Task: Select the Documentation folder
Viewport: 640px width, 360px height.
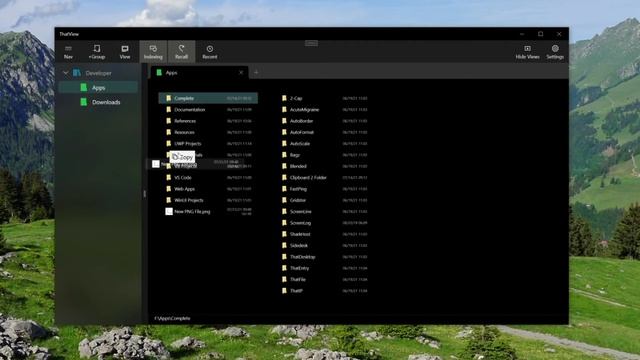Action: pyautogui.click(x=208, y=110)
